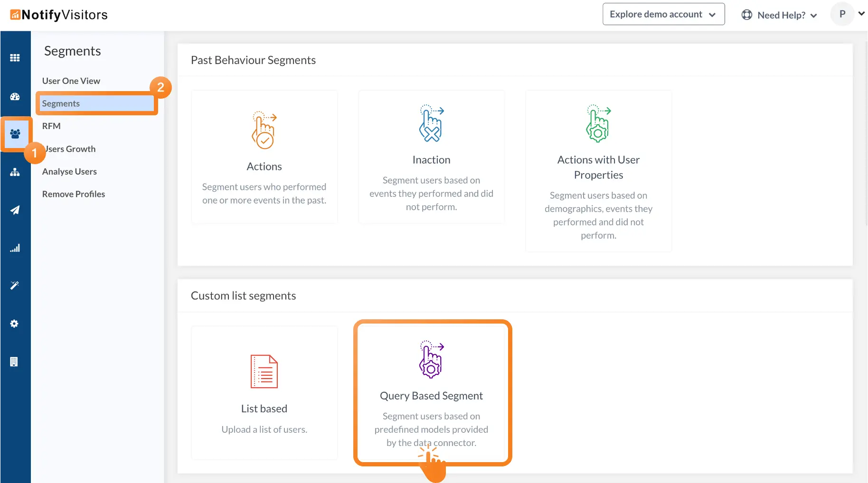This screenshot has width=868, height=483.
Task: Click the NotifyVisitors logo
Action: pos(59,15)
